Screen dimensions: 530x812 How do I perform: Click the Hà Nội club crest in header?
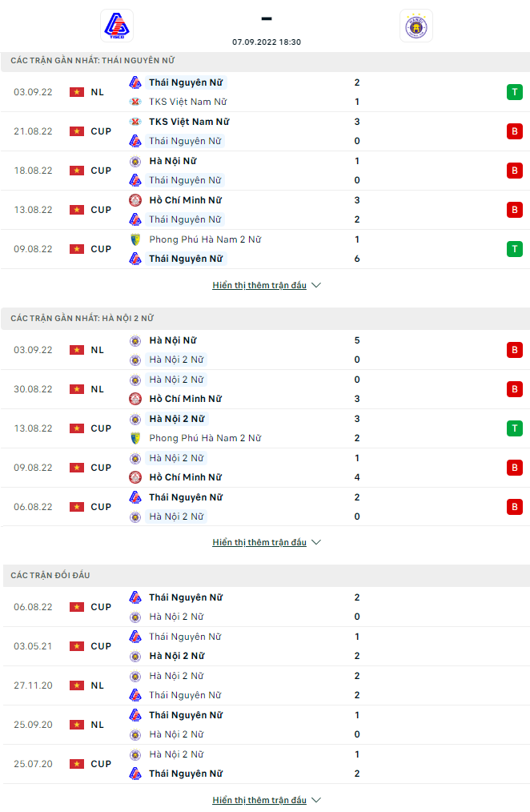pyautogui.click(x=416, y=26)
